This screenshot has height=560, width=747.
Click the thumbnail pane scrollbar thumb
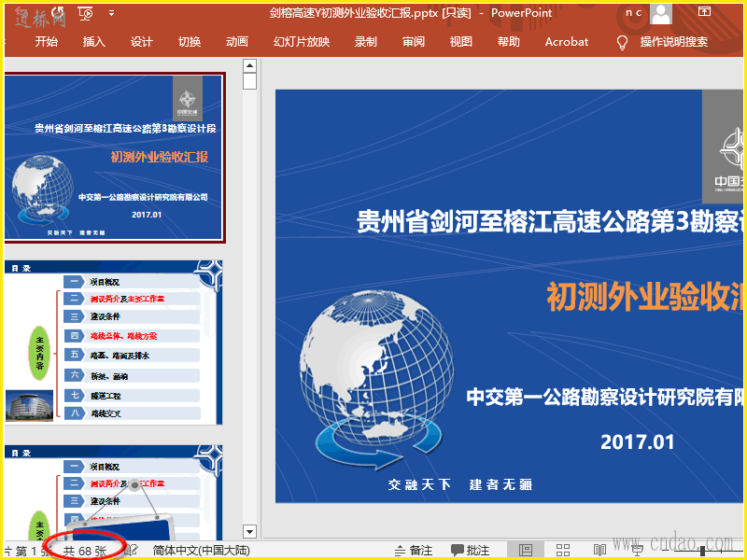(249, 81)
